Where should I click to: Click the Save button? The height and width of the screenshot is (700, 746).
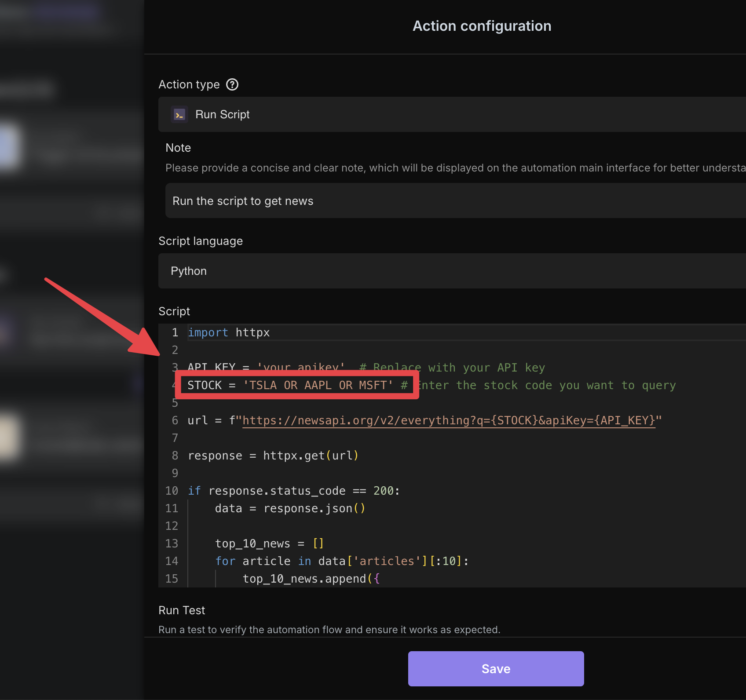(496, 668)
